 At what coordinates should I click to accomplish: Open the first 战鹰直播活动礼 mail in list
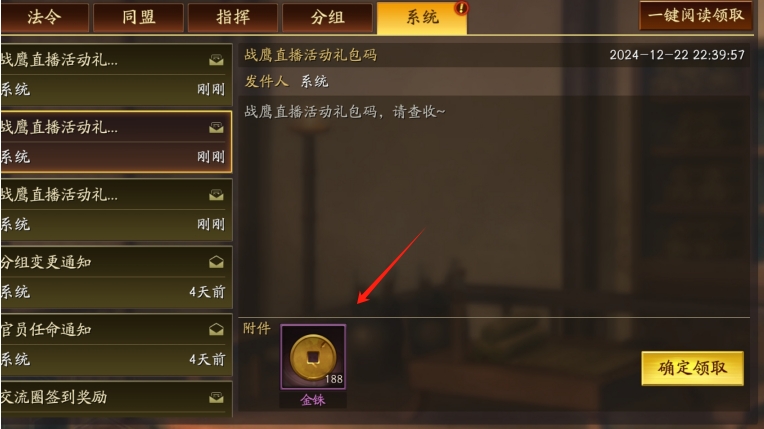[116, 75]
